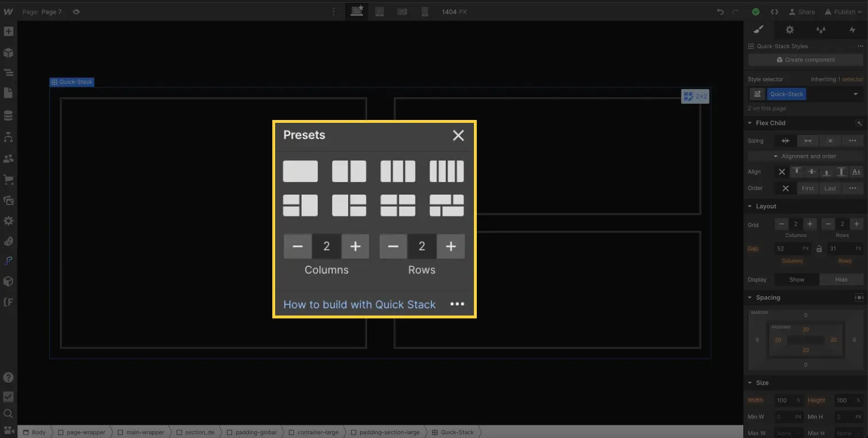Increase Columns using the plus stepper
The height and width of the screenshot is (438, 868).
(x=355, y=246)
